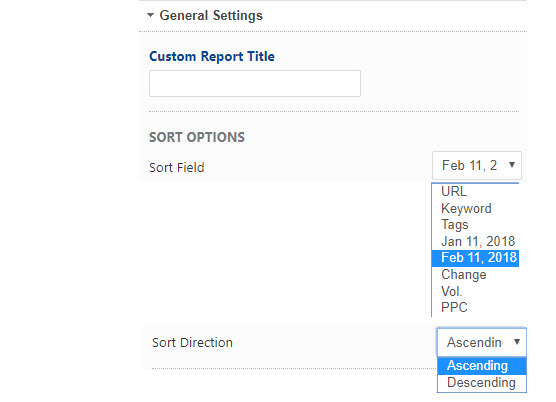Select the Descending option
The width and height of the screenshot is (556, 402).
[x=482, y=383]
